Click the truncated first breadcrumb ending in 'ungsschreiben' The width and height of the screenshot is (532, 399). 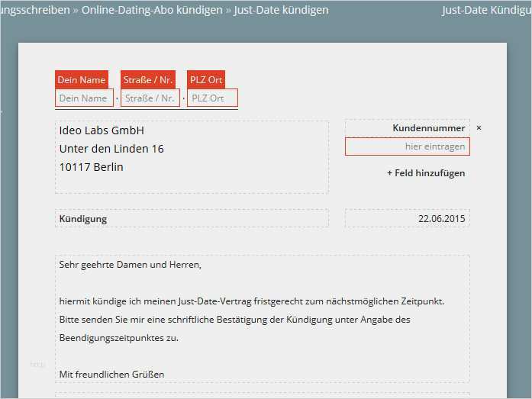34,10
